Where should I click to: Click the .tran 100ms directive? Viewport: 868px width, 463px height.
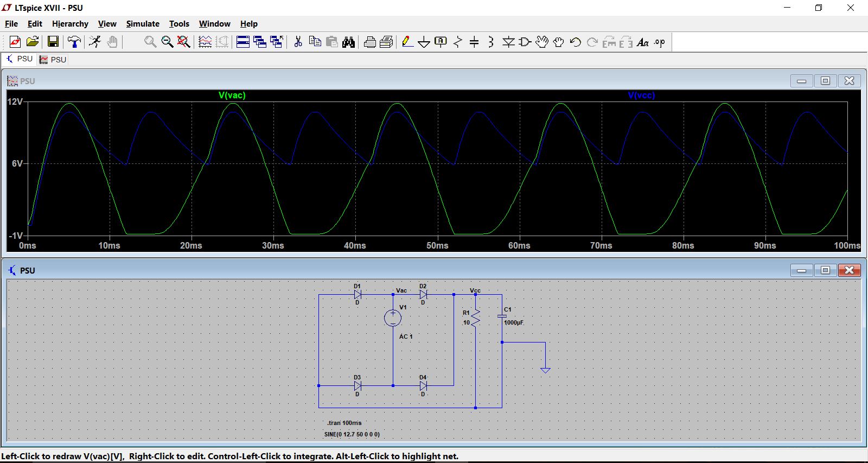point(344,423)
